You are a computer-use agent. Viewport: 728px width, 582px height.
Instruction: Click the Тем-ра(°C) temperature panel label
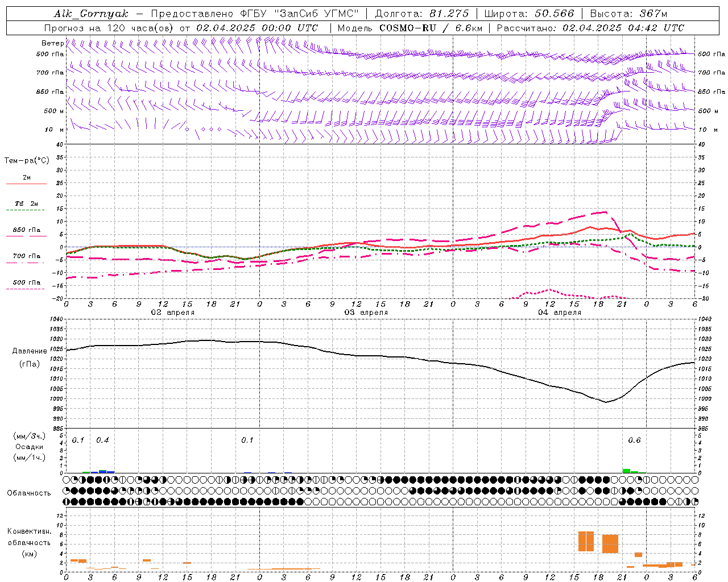[x=27, y=161]
